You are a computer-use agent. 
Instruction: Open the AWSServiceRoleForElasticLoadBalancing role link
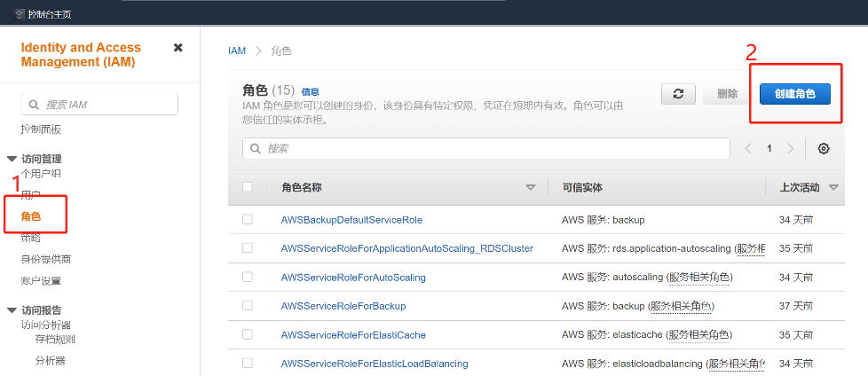375,364
